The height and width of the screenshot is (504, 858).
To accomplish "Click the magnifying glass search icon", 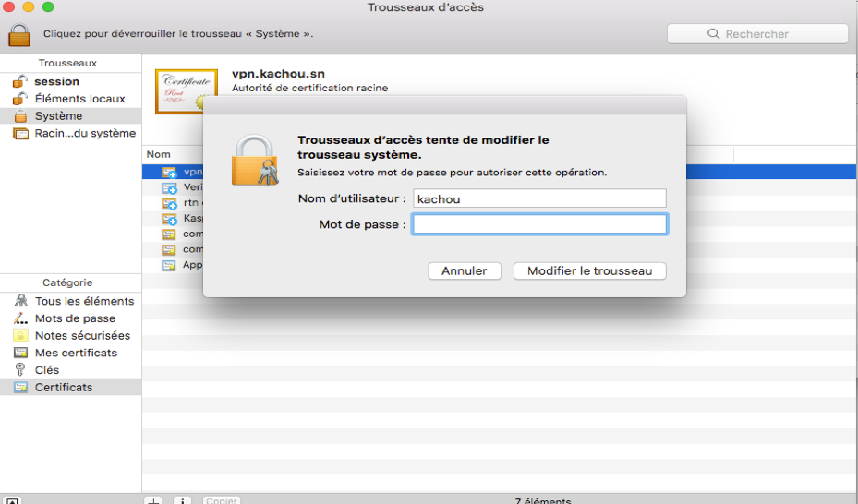I will tap(713, 34).
